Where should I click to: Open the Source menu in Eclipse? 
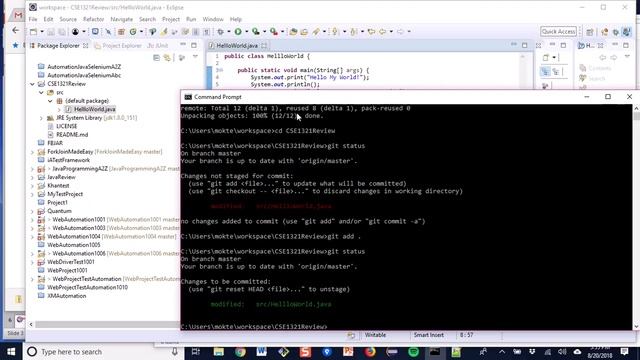[68, 19]
